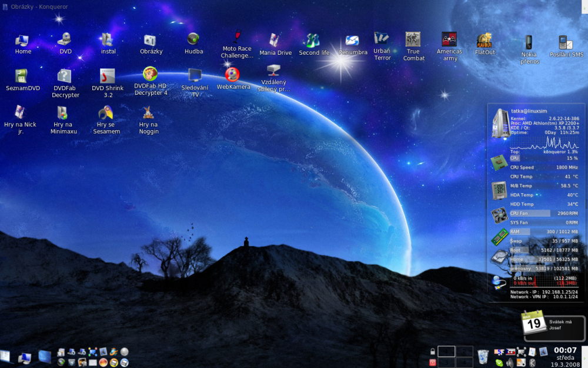The height and width of the screenshot is (368, 588).
Task: Launch the Second life icon
Action: [314, 45]
